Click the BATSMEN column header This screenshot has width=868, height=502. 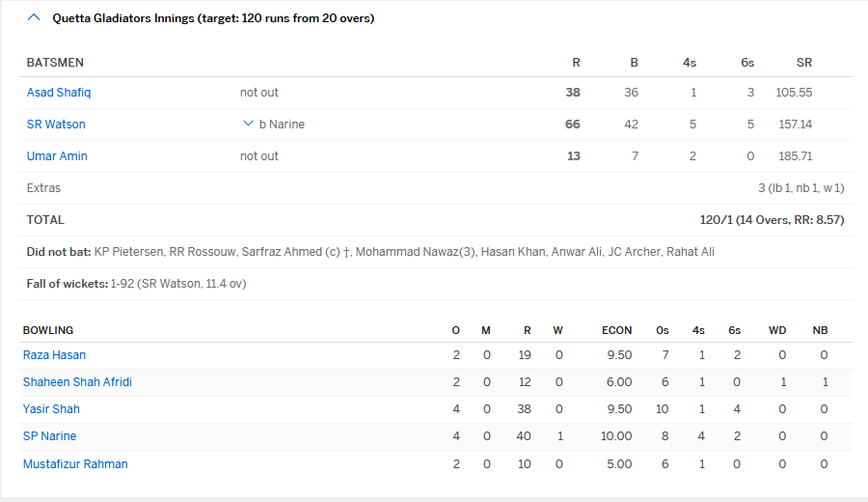tap(55, 63)
